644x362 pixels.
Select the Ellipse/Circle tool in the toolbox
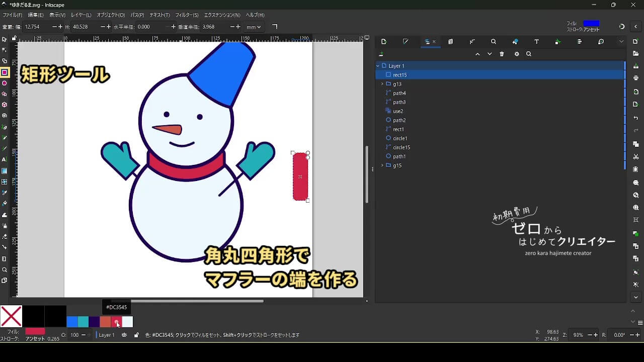point(5,83)
